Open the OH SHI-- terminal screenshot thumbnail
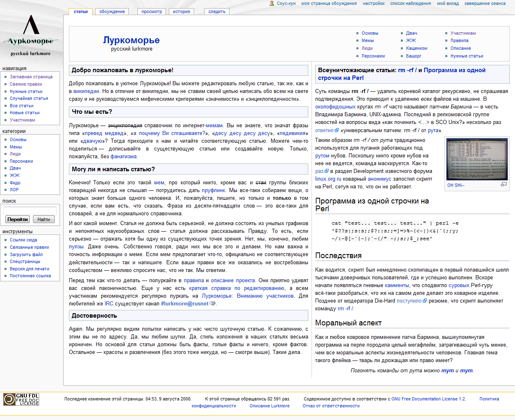Image resolution: width=515 pixels, height=420 pixels. pos(477,159)
